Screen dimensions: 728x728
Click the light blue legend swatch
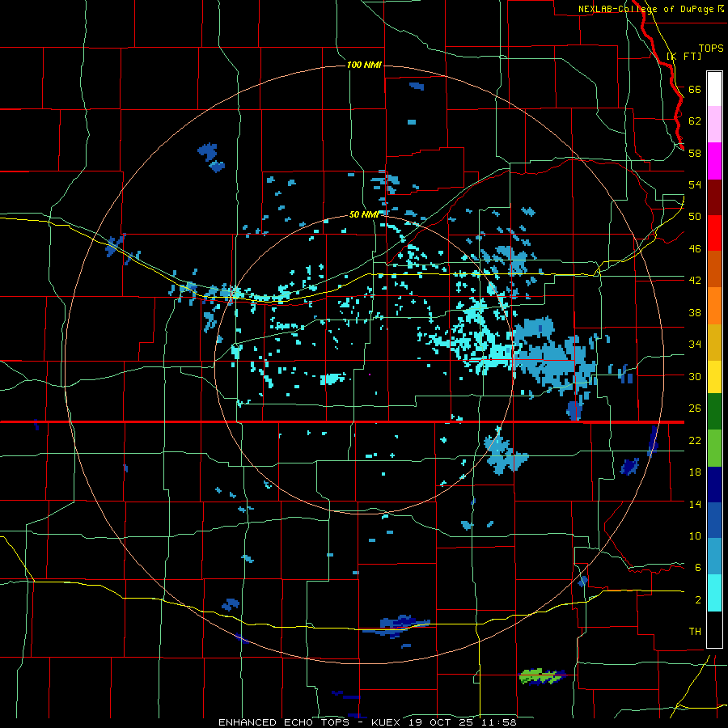tap(714, 557)
